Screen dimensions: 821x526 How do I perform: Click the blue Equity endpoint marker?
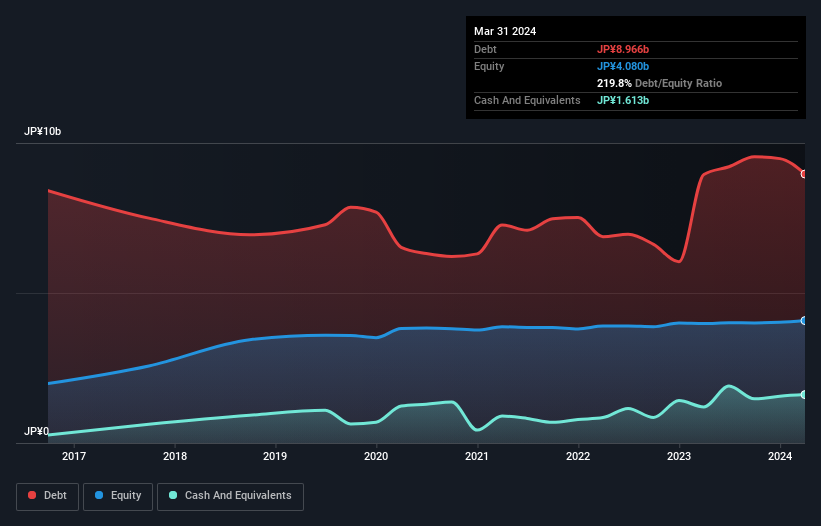804,320
